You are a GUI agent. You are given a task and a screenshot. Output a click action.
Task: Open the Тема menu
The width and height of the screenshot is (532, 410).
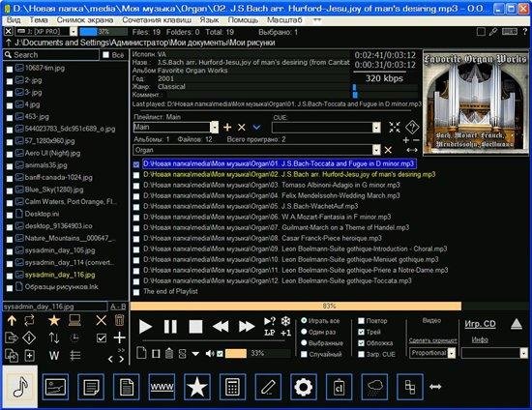[x=39, y=20]
